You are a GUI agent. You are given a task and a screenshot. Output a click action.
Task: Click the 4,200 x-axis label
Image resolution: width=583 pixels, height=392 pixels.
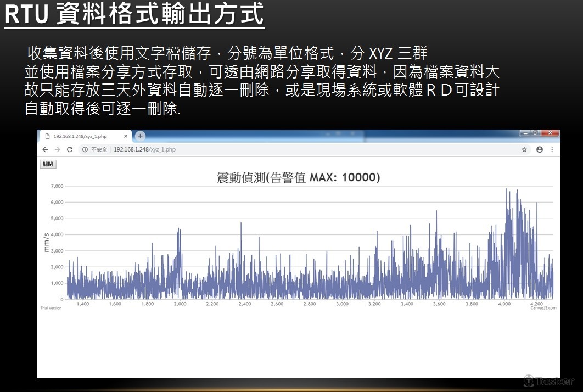point(536,303)
